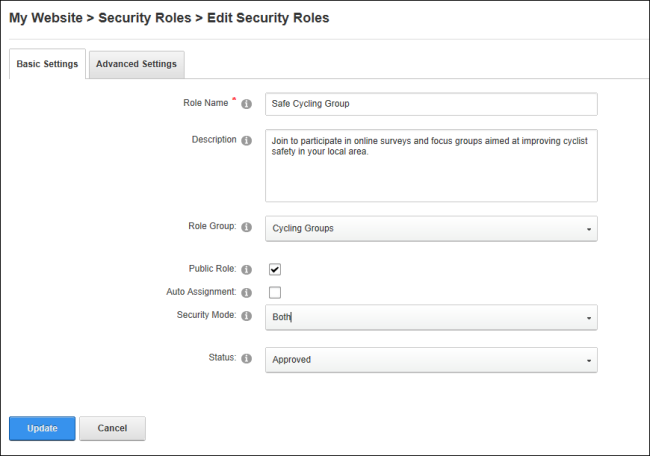This screenshot has width=650, height=456.
Task: Click the Auto Assignment info icon
Action: pos(247,293)
